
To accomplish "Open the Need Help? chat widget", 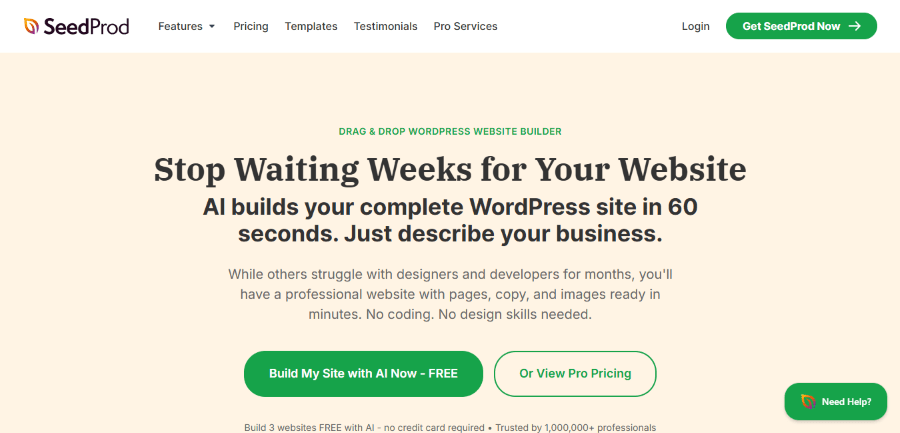I will click(836, 401).
